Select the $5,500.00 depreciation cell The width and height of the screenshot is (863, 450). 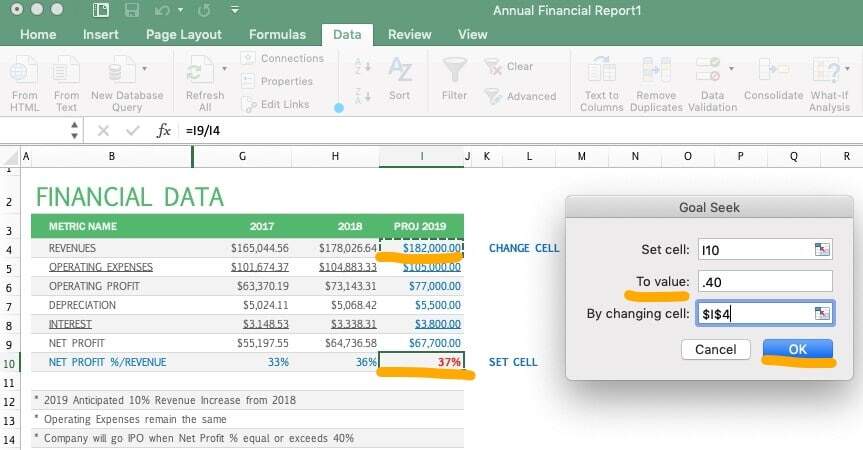[x=422, y=305]
